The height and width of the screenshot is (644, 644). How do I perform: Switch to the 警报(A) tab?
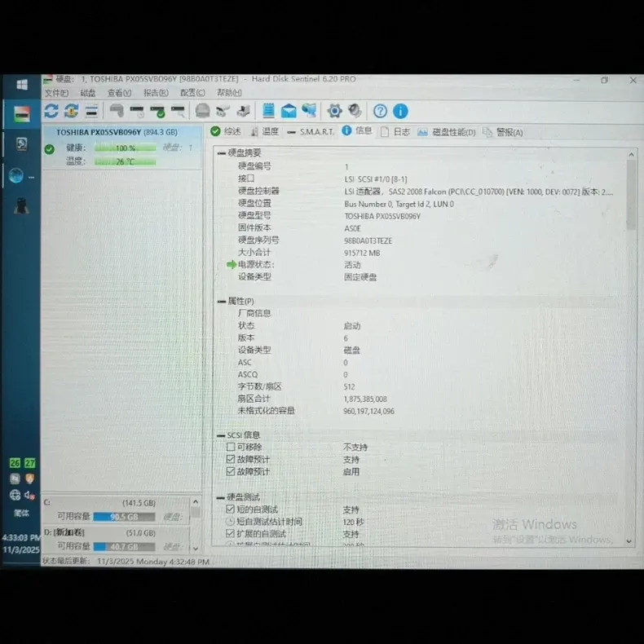[x=503, y=132]
